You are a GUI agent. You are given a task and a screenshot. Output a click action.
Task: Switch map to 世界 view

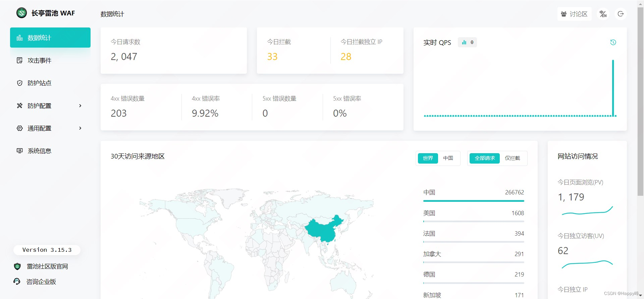coord(428,158)
